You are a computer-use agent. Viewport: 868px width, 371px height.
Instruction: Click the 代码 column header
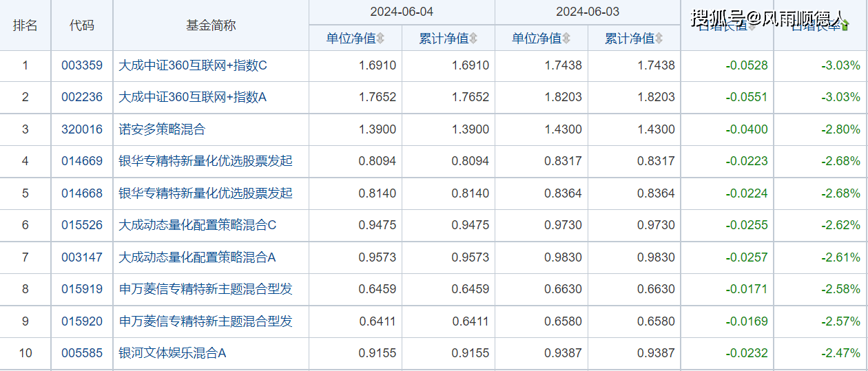click(x=82, y=25)
